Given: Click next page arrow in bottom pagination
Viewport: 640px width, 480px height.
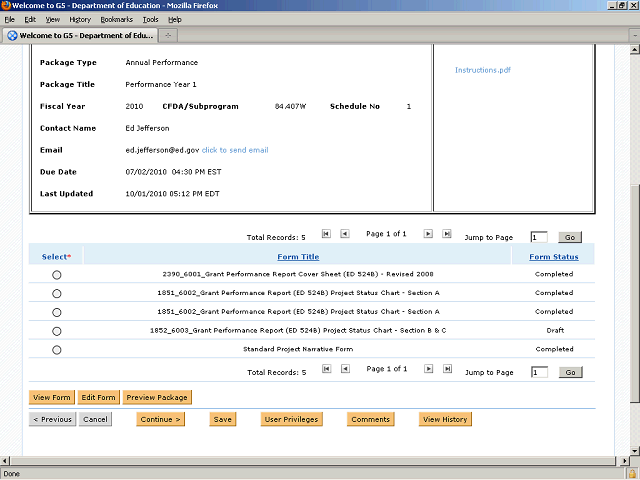Looking at the screenshot, I should [427, 369].
